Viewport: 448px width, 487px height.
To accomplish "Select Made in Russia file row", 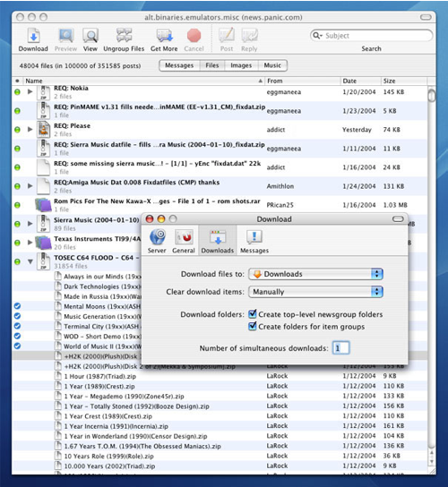I will pos(77,296).
